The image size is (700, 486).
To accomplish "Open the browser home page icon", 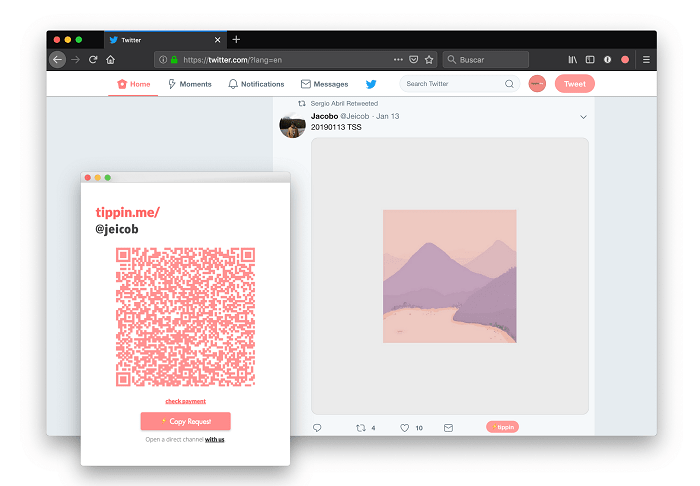I will [110, 59].
